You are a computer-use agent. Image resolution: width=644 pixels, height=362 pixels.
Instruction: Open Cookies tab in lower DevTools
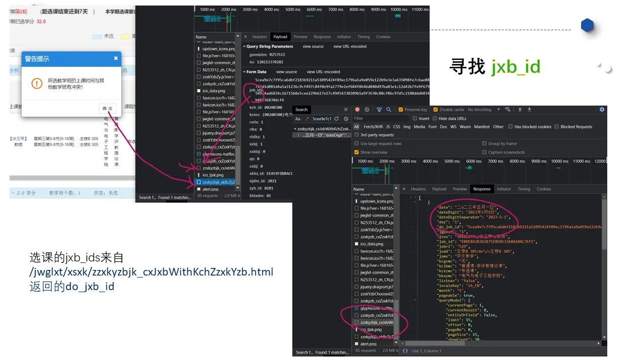pos(544,189)
